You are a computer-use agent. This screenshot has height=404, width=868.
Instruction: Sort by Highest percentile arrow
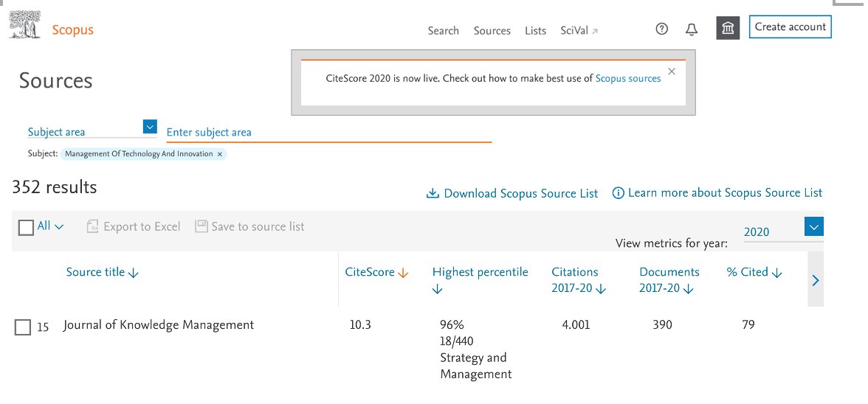[437, 289]
